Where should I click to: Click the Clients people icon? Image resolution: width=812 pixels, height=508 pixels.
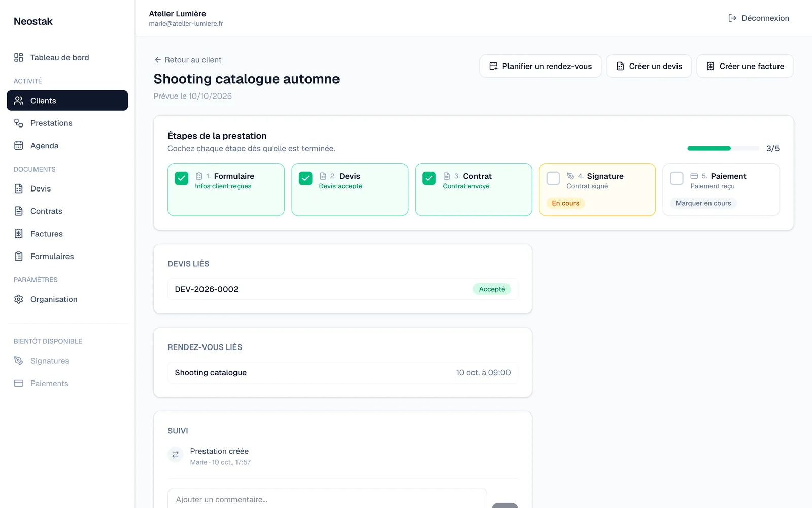[x=19, y=100]
